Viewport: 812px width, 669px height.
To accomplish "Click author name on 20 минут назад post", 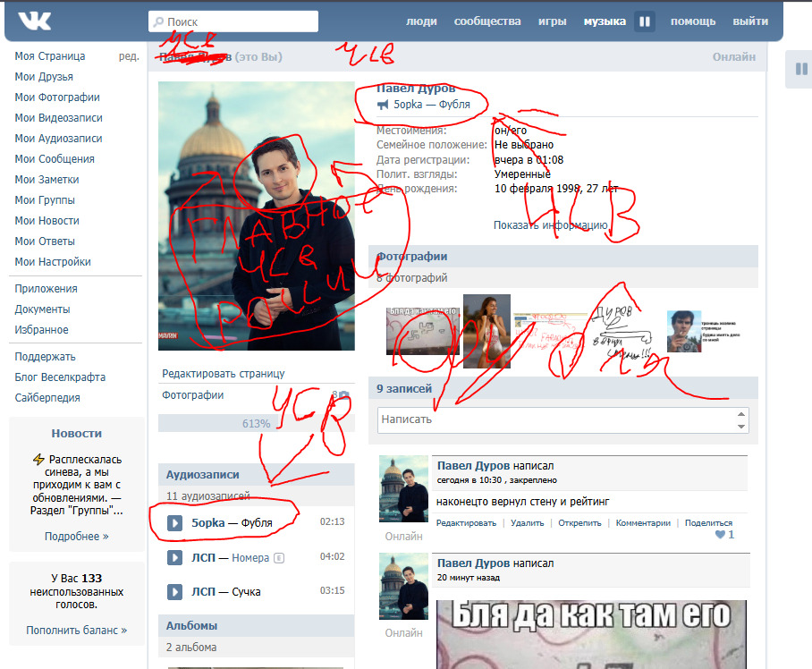I will [x=474, y=563].
